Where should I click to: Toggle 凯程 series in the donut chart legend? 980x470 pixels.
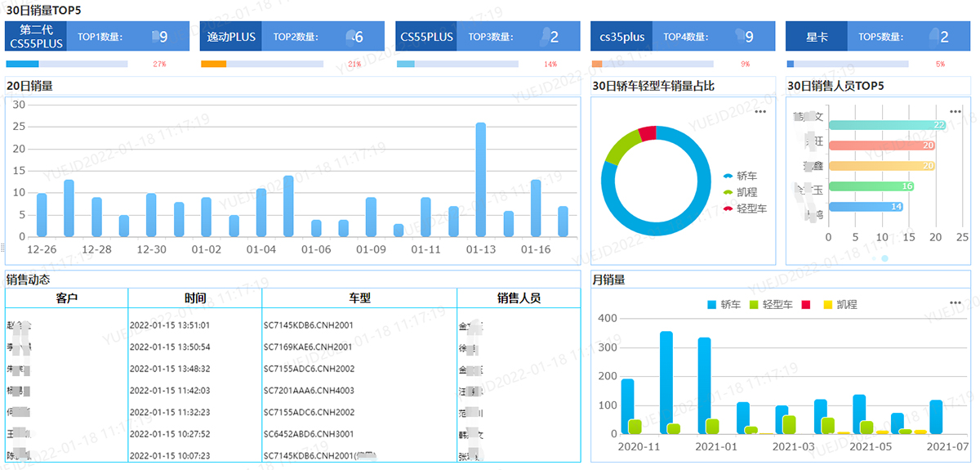click(740, 192)
